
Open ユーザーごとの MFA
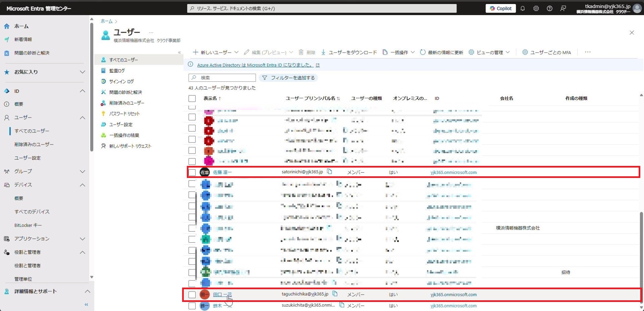(546, 52)
